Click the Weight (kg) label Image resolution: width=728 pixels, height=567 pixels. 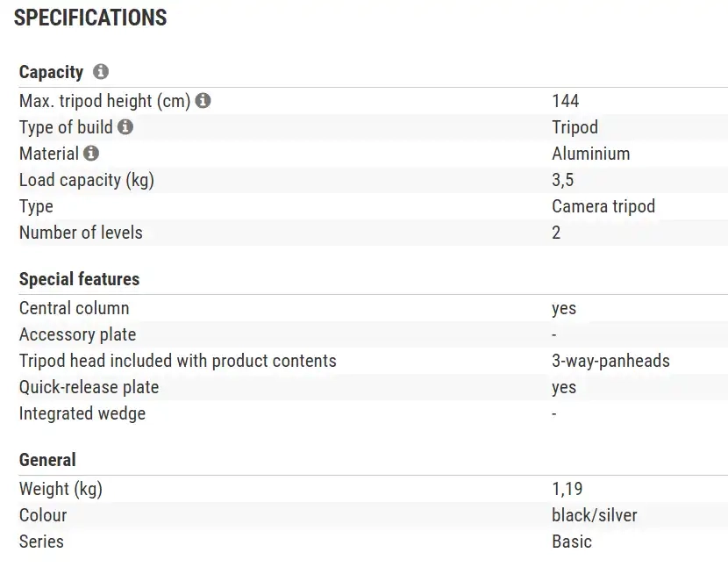[x=61, y=489]
